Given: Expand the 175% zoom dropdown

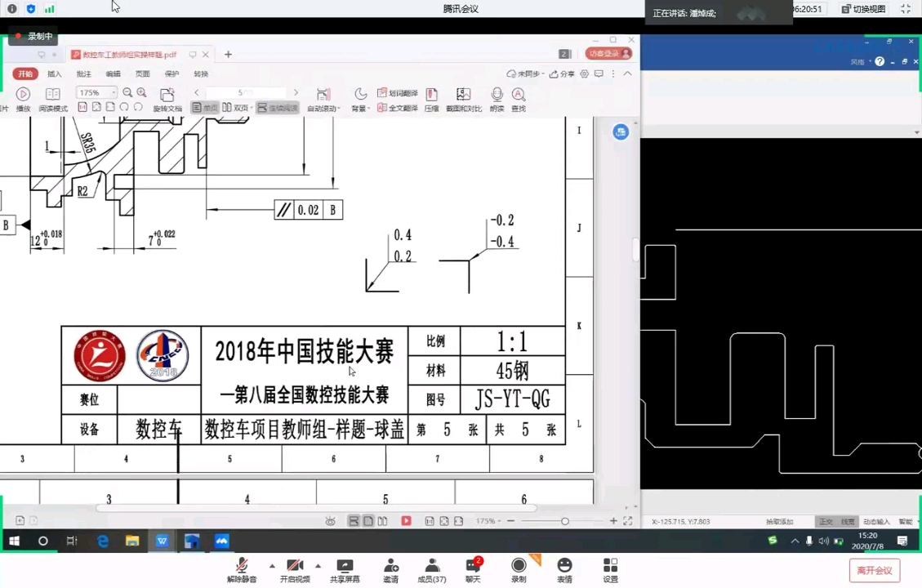Looking at the screenshot, I should coord(114,92).
